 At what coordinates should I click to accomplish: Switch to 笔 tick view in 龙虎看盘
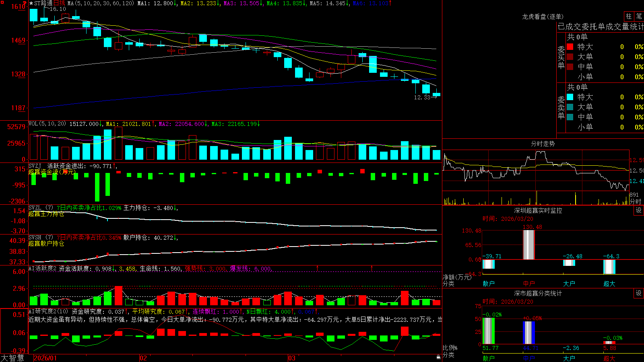pyautogui.click(x=639, y=16)
